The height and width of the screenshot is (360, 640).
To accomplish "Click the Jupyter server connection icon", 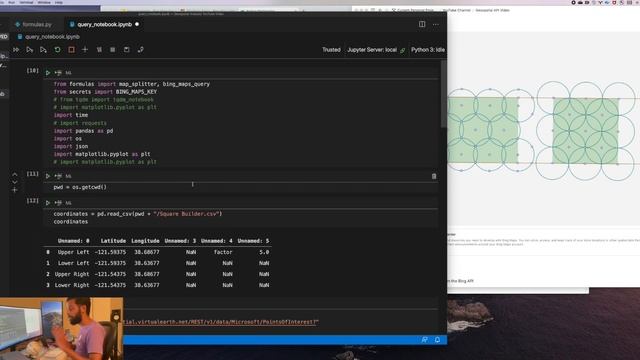I will pos(402,50).
